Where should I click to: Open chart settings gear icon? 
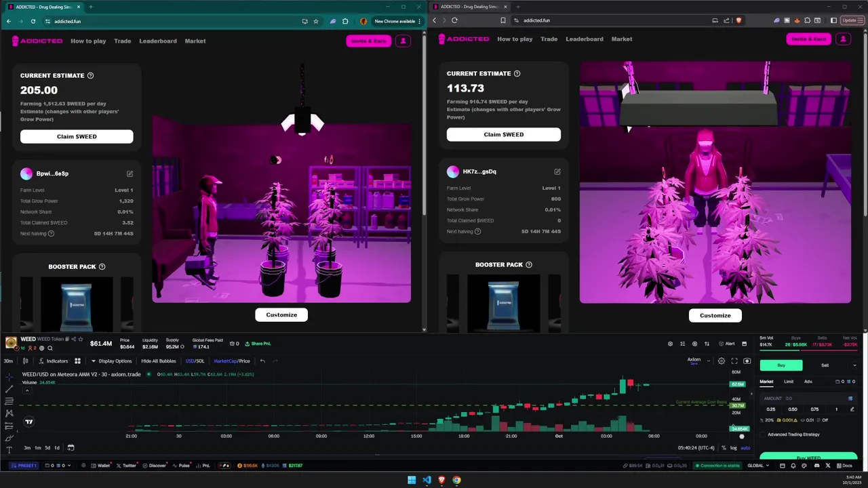tap(722, 361)
